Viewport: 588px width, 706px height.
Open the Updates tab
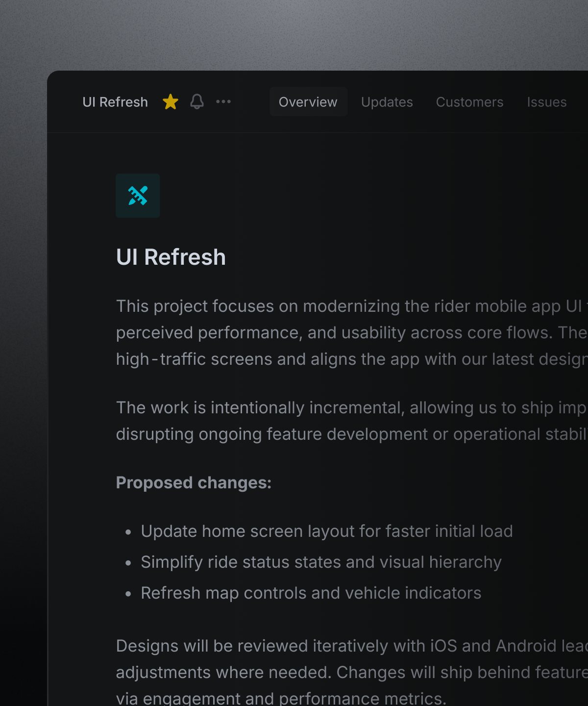pos(387,102)
